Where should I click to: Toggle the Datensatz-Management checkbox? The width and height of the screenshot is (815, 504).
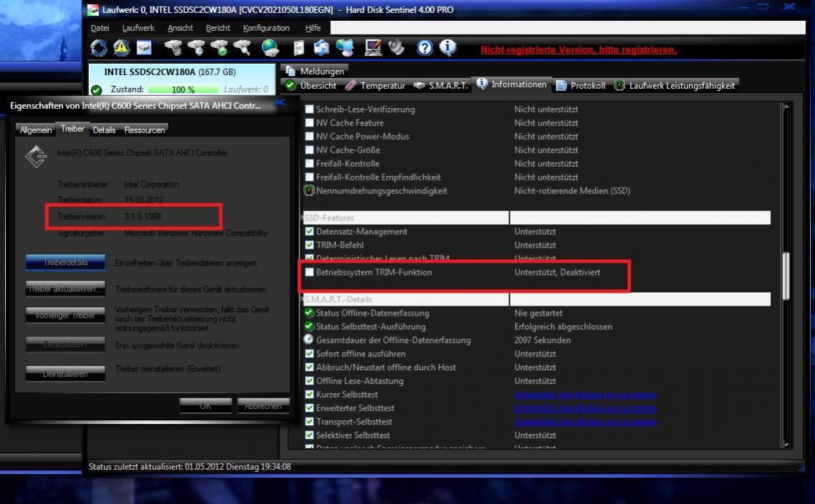tap(309, 231)
